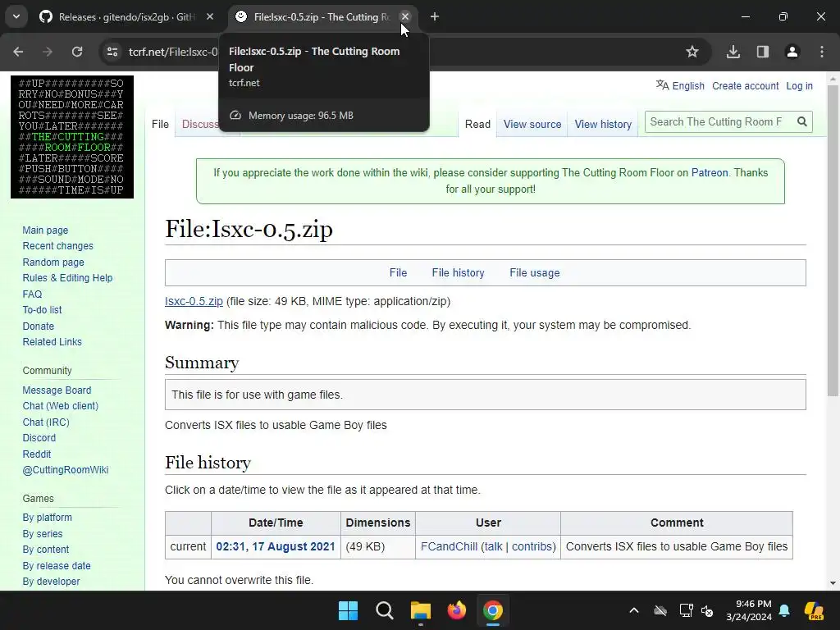Open the Discord sidebar link
This screenshot has height=630, width=840.
point(39,438)
